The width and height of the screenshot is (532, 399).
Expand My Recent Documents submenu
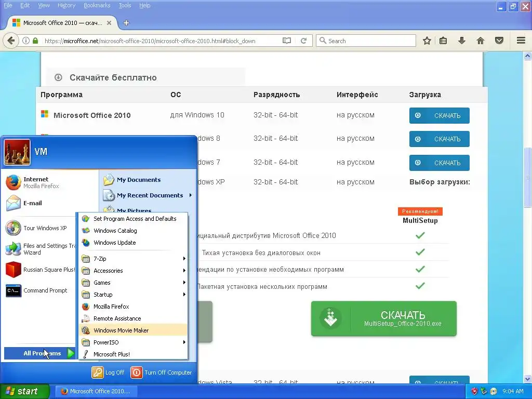tap(148, 195)
